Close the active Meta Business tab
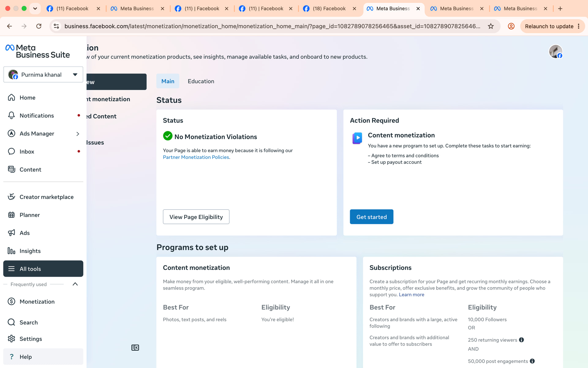This screenshot has width=588, height=368. coord(418,9)
